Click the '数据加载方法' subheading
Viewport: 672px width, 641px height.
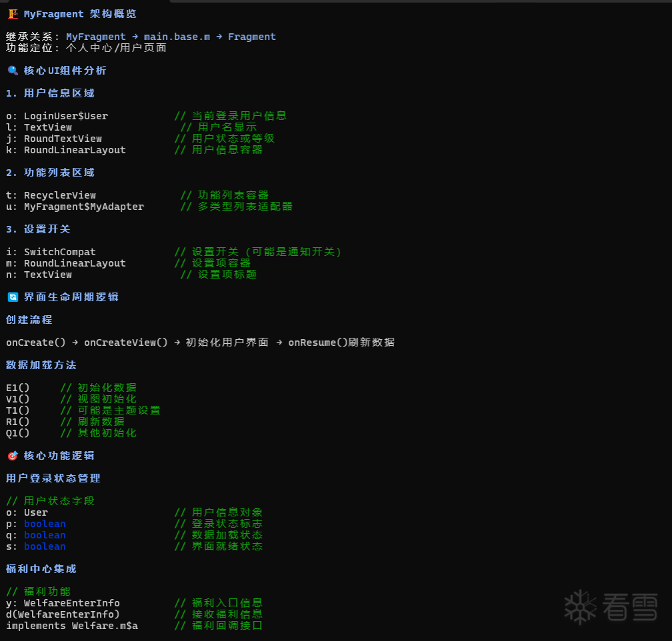tap(41, 365)
